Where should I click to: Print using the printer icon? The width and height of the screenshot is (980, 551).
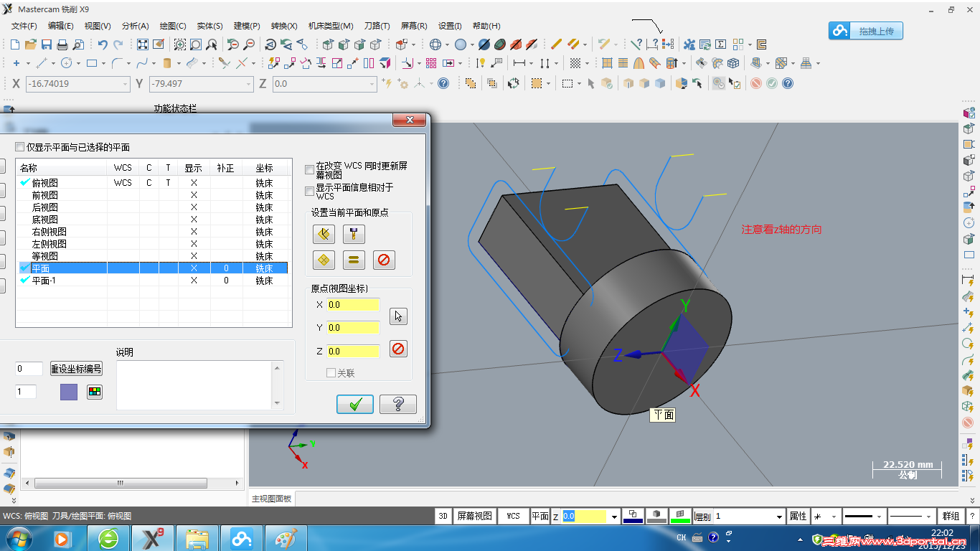pos(62,44)
